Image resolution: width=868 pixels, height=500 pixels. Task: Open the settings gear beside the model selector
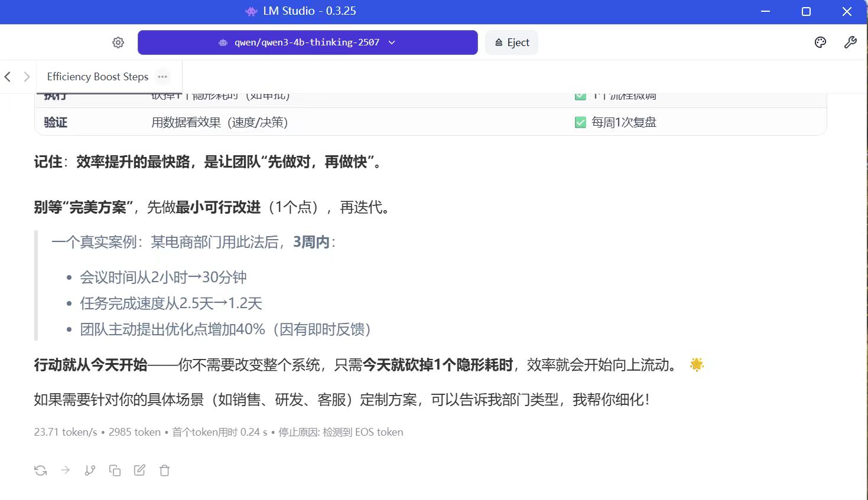(x=118, y=43)
